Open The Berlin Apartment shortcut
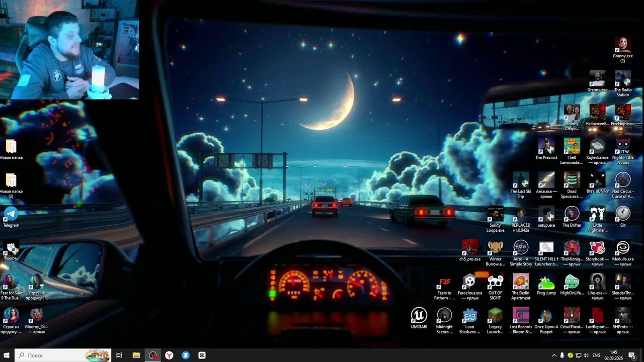The height and width of the screenshot is (362, 644). click(x=521, y=287)
